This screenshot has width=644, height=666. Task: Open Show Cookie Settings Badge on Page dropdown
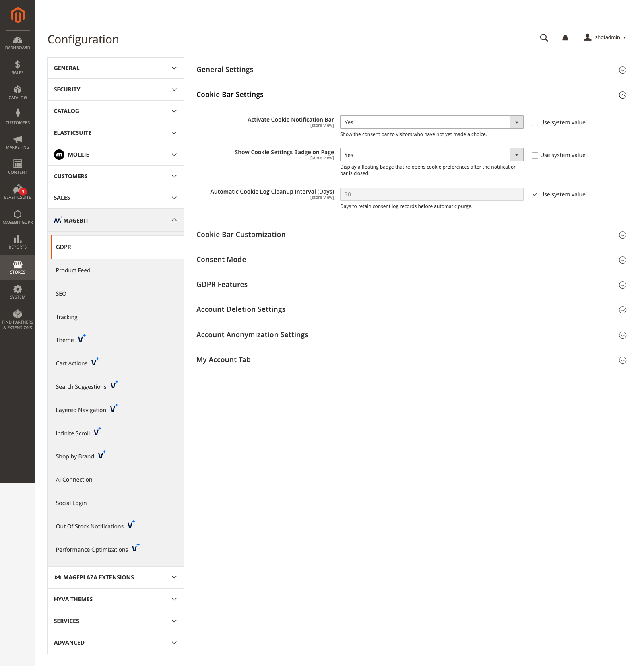pos(431,155)
